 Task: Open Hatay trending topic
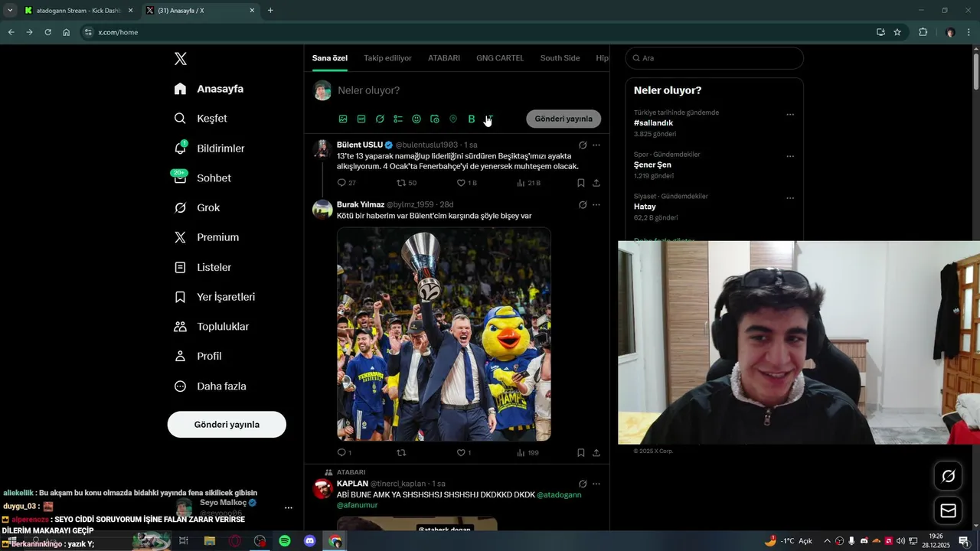[645, 207]
